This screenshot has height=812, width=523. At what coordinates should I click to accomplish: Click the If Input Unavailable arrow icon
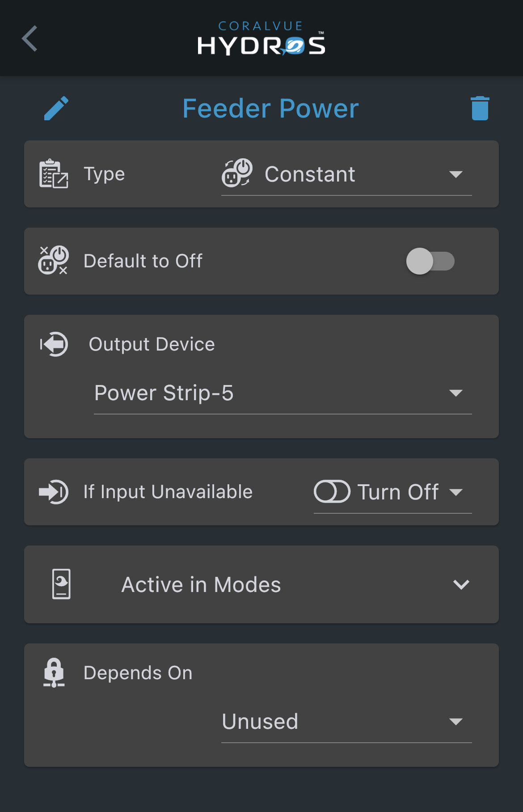click(x=53, y=491)
